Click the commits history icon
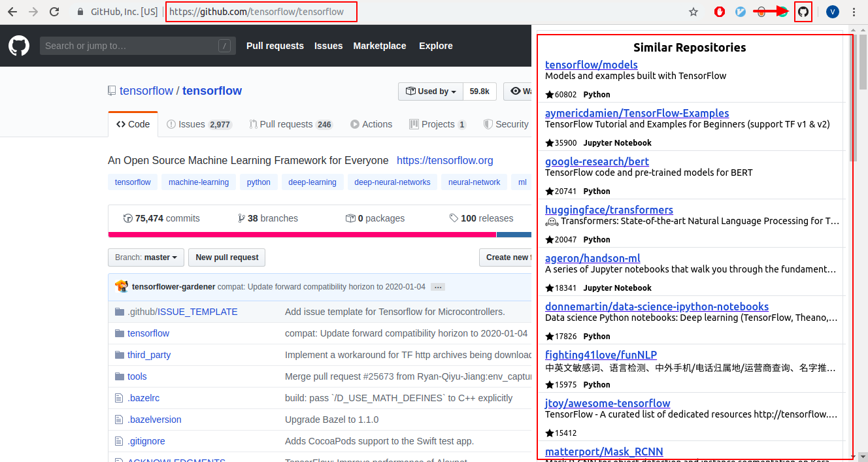 click(127, 218)
